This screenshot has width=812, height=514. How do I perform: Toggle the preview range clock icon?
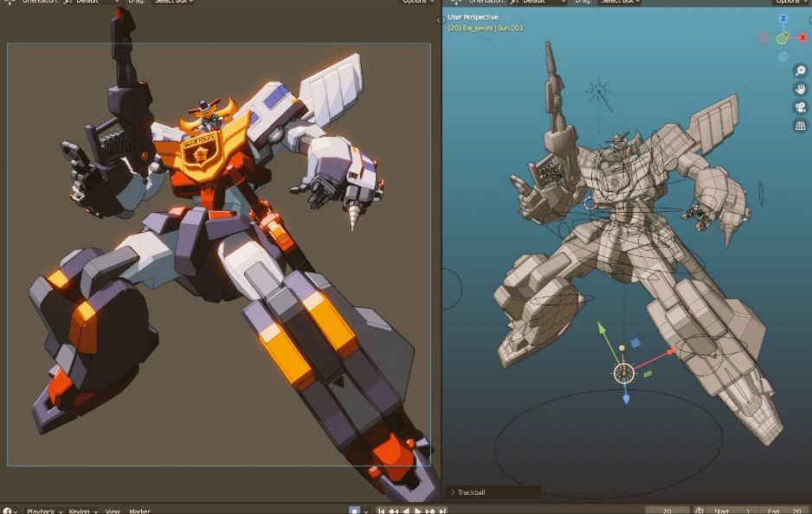[699, 511]
